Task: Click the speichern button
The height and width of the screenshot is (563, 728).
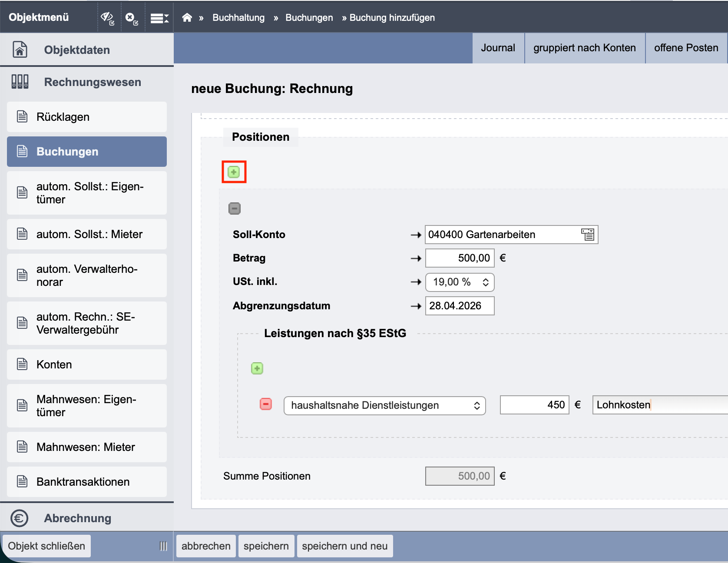Action: tap(266, 546)
